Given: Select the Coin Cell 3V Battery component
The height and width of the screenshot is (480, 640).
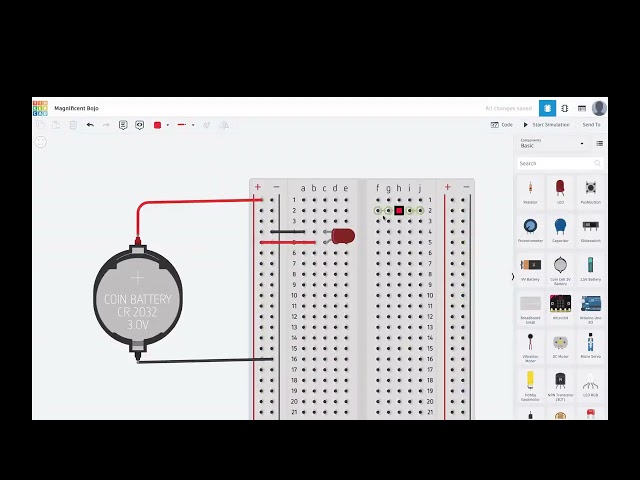Looking at the screenshot, I should 560,270.
